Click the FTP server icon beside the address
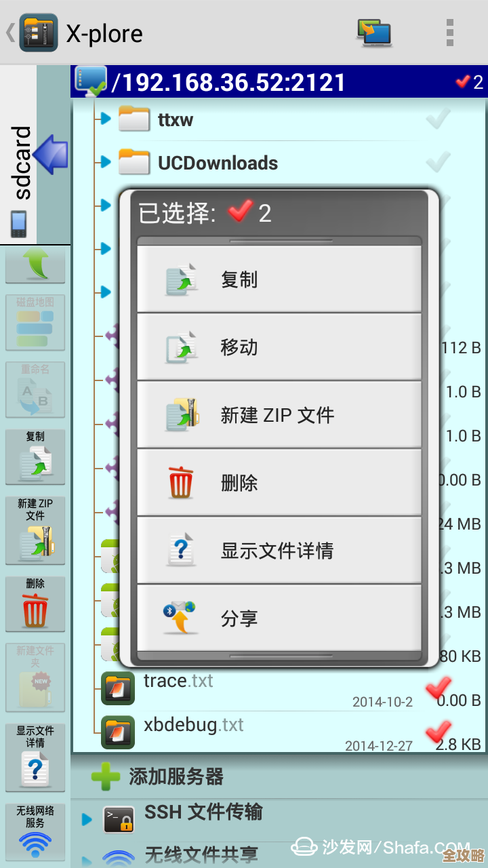488x868 pixels. click(x=91, y=82)
